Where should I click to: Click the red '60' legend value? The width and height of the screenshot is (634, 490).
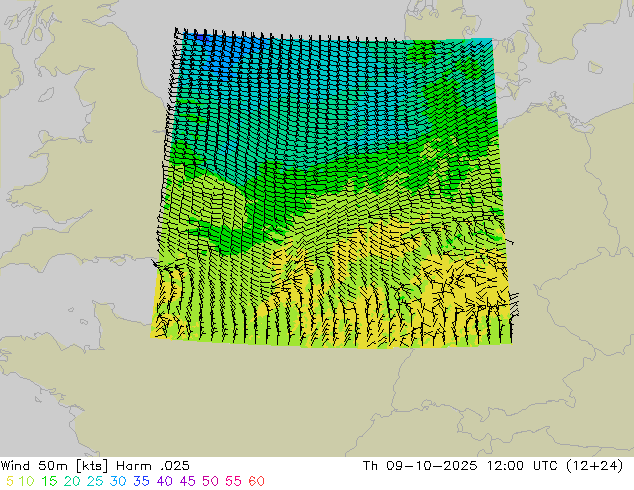pos(256,481)
